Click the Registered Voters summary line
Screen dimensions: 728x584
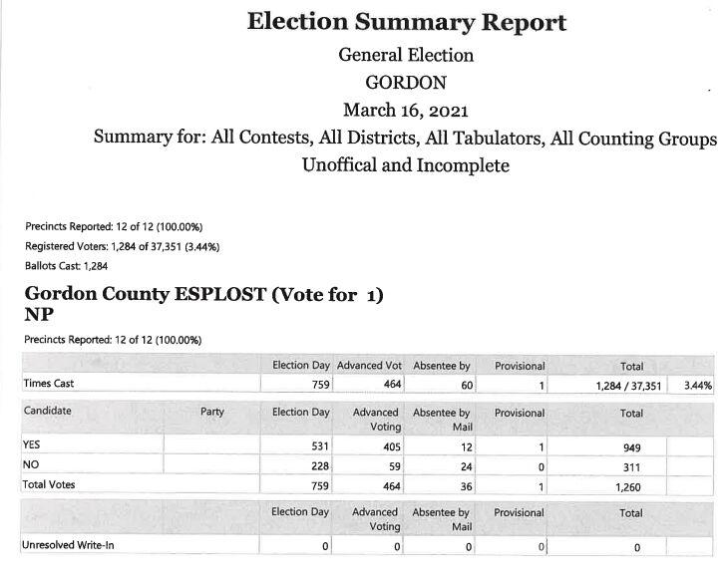[x=122, y=246]
